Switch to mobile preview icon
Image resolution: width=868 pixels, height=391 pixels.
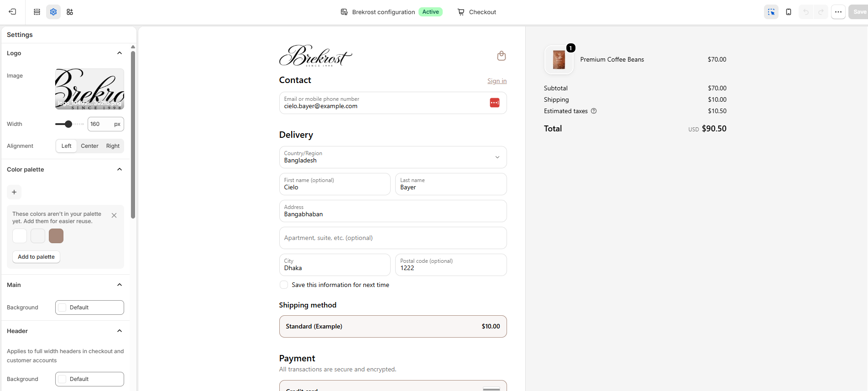pyautogui.click(x=789, y=12)
